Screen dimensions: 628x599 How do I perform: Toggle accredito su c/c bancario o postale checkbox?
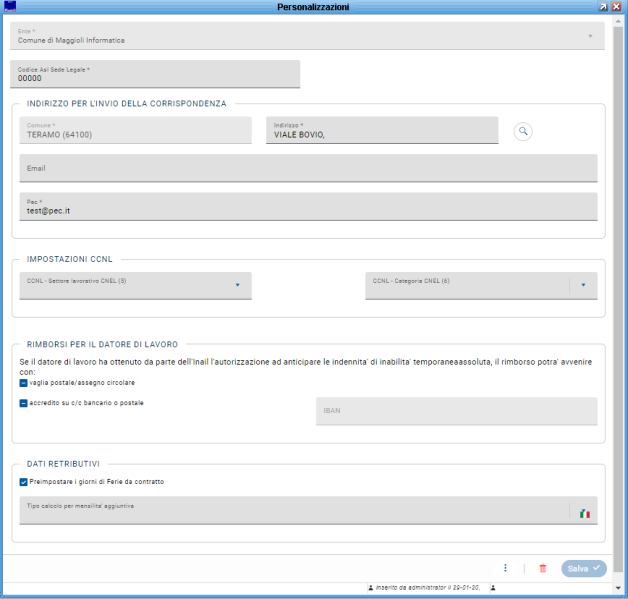[x=23, y=403]
